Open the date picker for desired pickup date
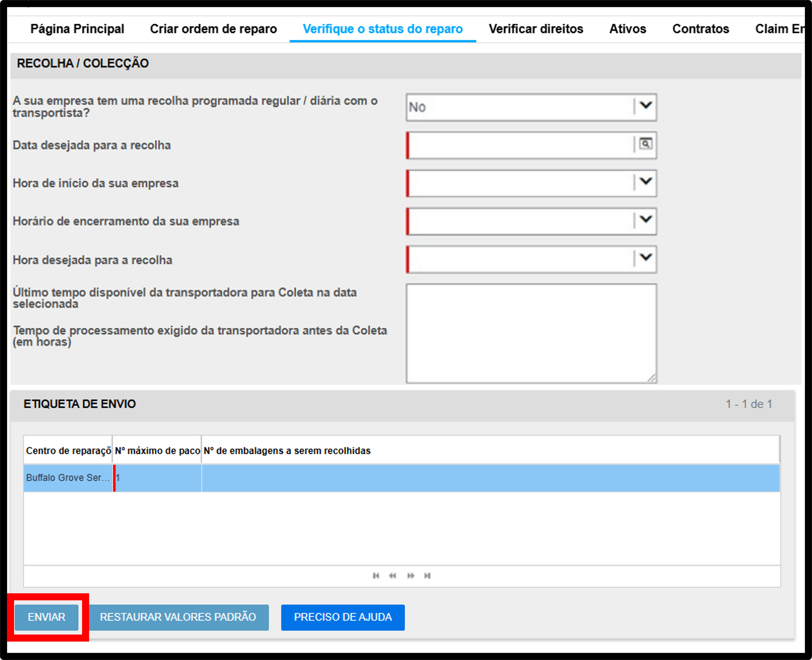Screen dimensions: 812x660 point(645,144)
